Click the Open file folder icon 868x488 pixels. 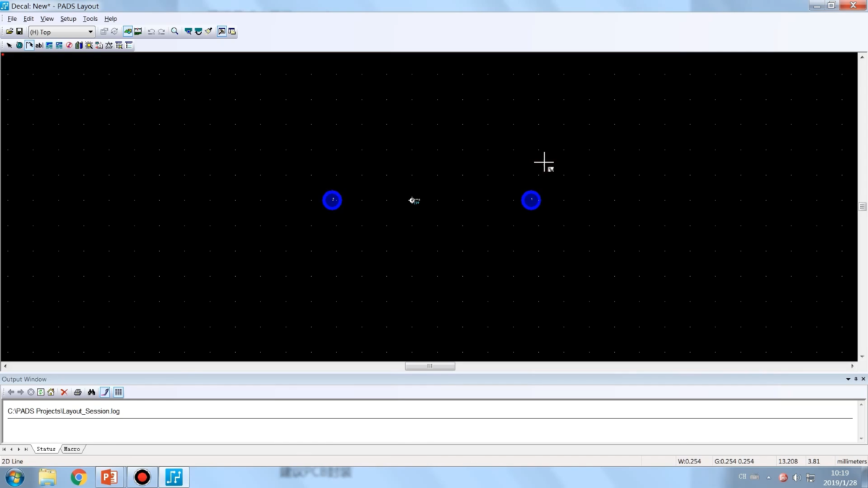9,32
